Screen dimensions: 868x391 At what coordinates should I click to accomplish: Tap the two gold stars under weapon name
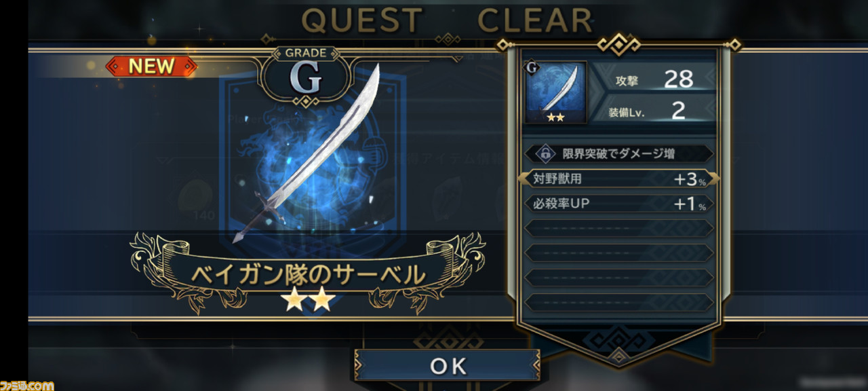tap(307, 299)
